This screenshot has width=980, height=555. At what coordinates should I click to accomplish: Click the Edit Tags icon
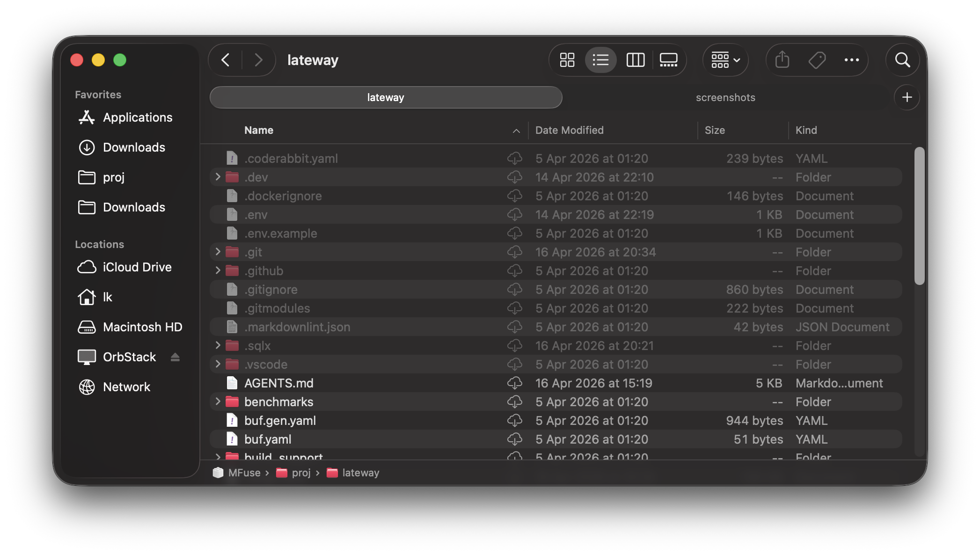tap(817, 60)
